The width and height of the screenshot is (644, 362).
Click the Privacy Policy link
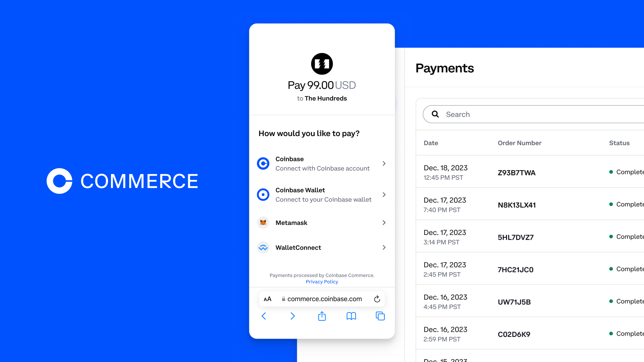coord(322,282)
